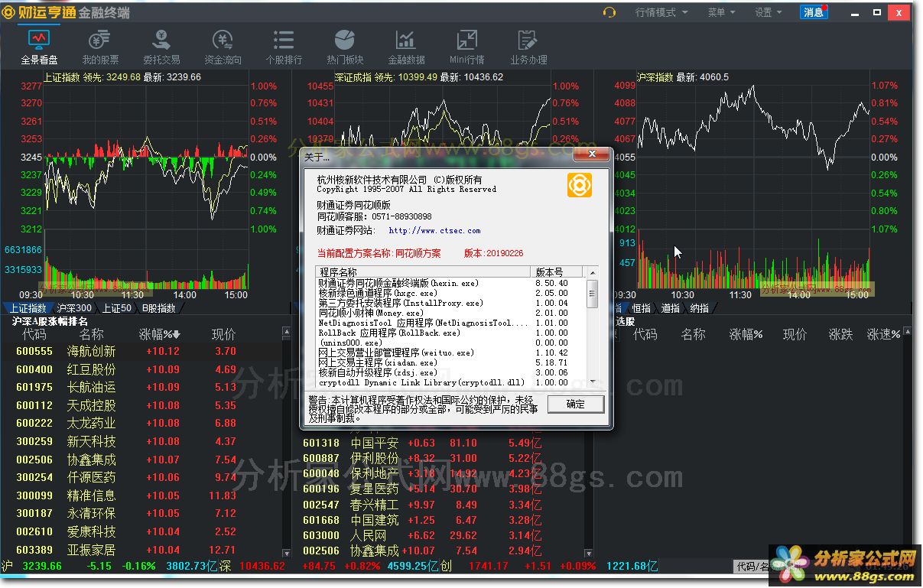This screenshot has width=923, height=588.
Task: Click the 创 1741.17 status bar index
Action: coord(476,567)
